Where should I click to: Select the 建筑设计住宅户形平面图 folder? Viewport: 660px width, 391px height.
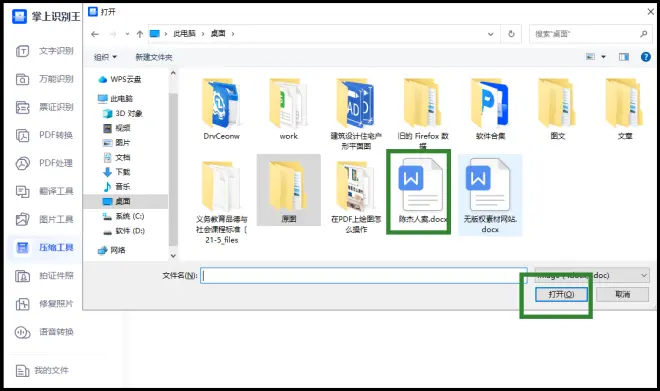(356, 114)
